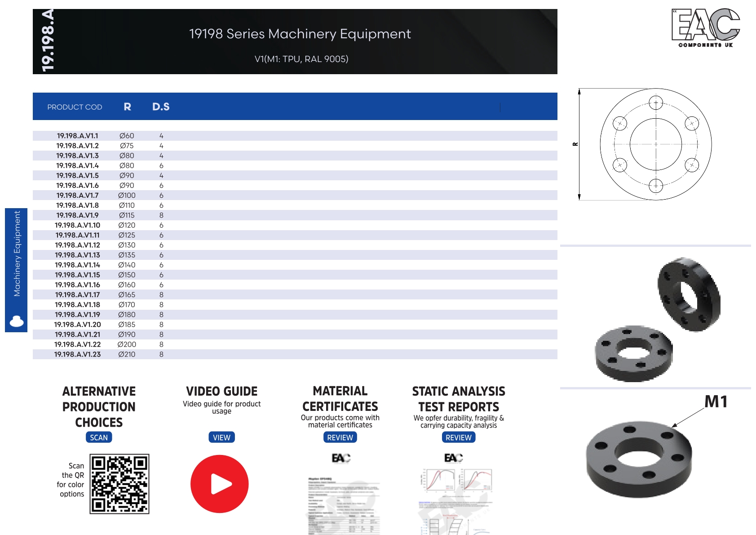The width and height of the screenshot is (756, 535).
Task: Open the material certificate document thumbnail
Action: point(344,505)
